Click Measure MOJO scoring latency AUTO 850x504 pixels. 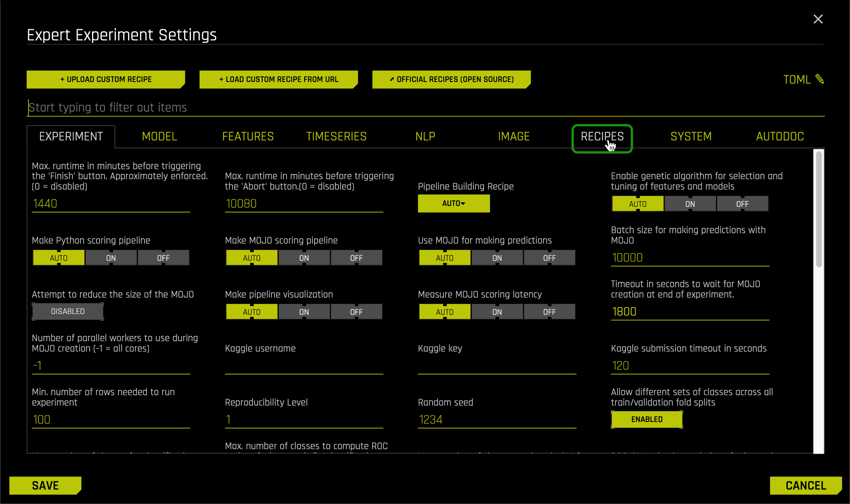point(444,311)
